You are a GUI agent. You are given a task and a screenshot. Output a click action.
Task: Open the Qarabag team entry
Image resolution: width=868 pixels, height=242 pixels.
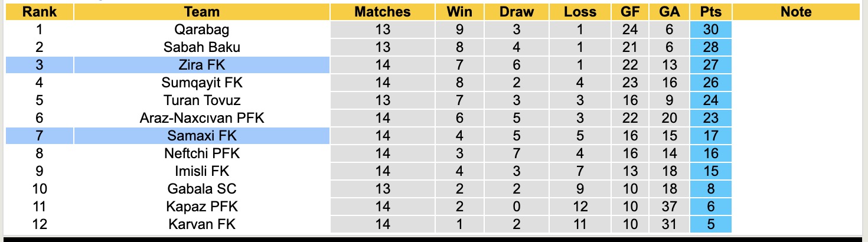pyautogui.click(x=201, y=30)
